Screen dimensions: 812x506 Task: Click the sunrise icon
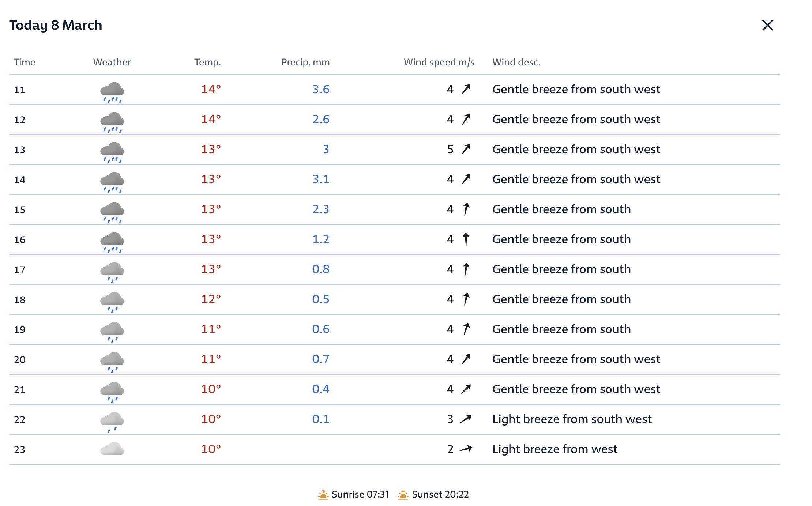[323, 494]
